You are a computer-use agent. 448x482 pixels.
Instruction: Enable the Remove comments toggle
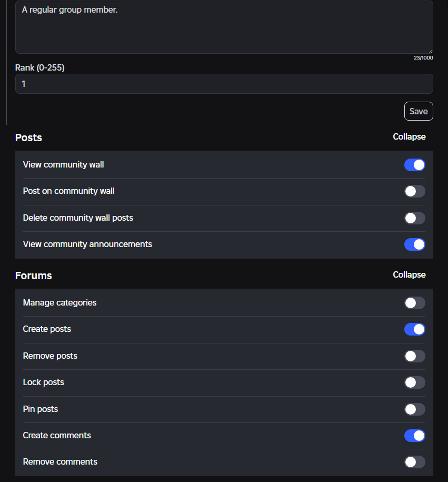[x=414, y=462]
